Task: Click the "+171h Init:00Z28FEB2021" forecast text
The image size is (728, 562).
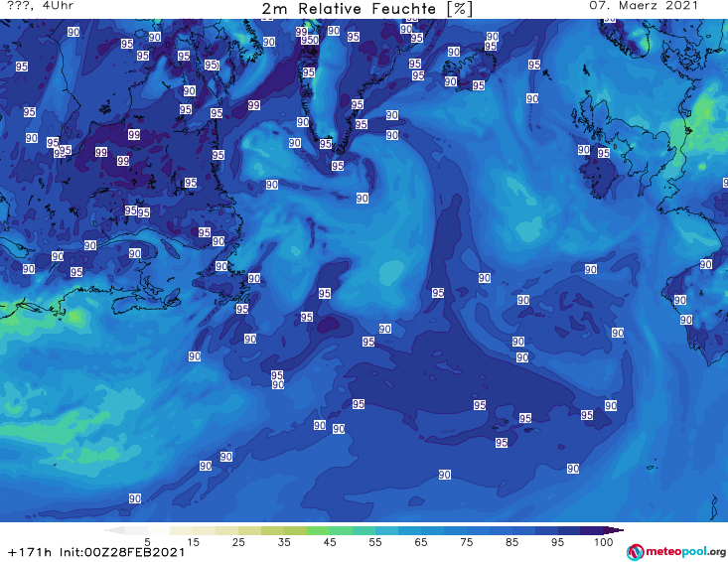Action: [x=96, y=552]
